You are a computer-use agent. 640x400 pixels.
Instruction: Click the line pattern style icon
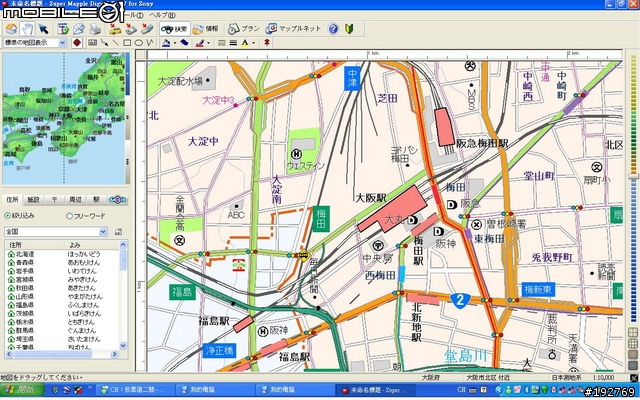[x=222, y=42]
